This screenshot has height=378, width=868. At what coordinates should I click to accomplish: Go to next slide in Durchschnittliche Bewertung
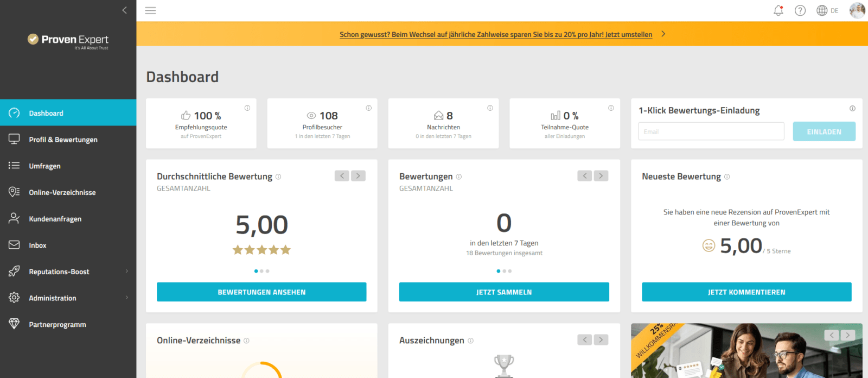pos(358,175)
